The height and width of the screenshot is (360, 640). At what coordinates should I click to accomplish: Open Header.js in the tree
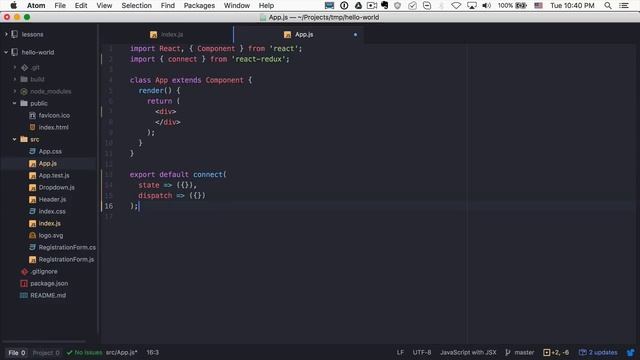coord(52,199)
